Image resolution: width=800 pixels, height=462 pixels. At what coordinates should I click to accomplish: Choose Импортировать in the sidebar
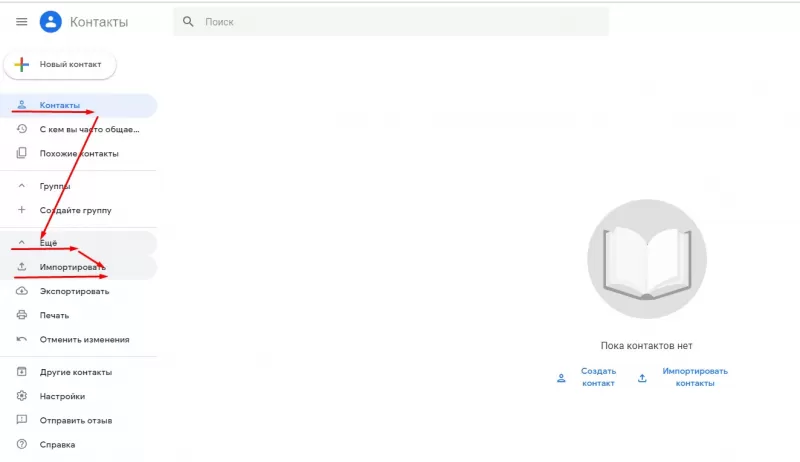tap(79, 267)
